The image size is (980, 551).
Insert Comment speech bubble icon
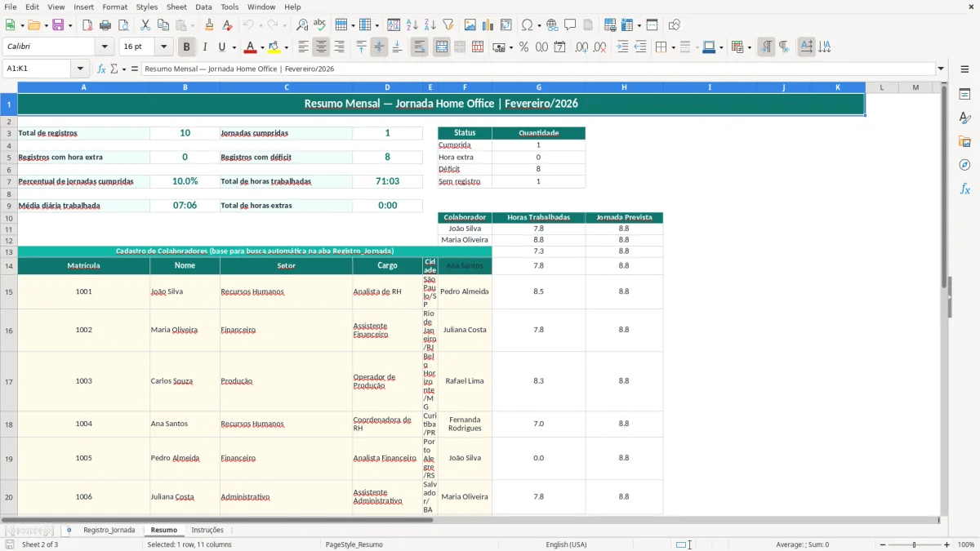coord(569,25)
